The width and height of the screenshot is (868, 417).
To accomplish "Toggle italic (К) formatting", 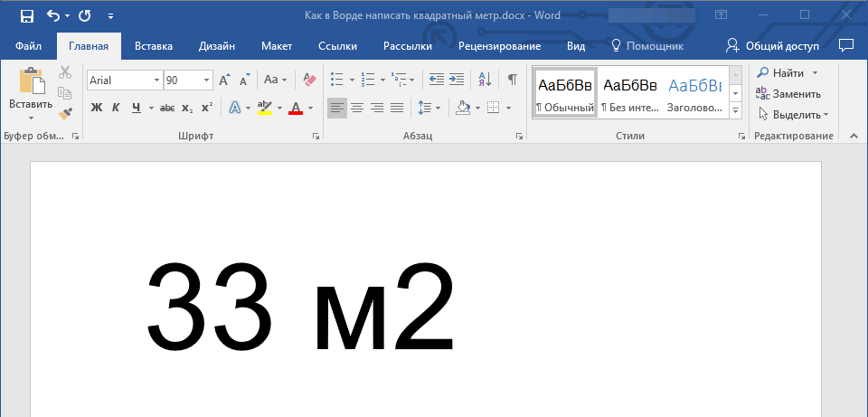I will click(x=116, y=108).
